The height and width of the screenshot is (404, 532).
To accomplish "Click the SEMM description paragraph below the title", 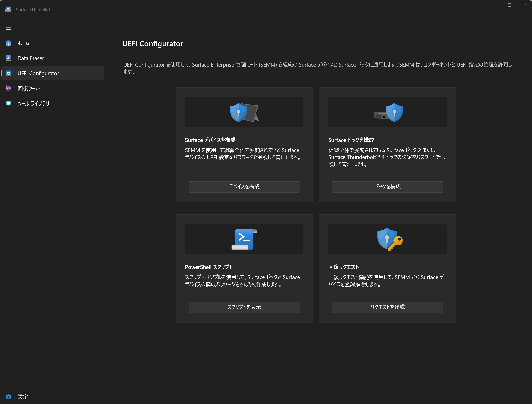I will (318, 68).
